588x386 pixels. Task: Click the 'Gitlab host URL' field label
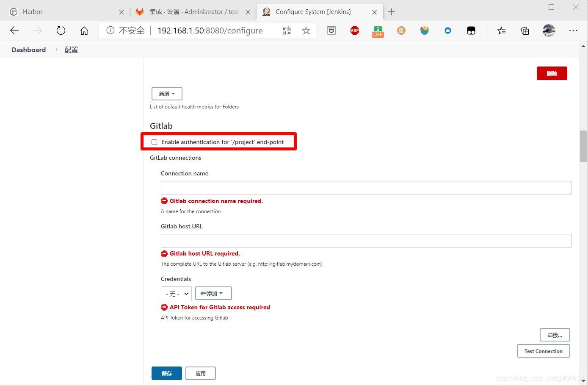[182, 226]
